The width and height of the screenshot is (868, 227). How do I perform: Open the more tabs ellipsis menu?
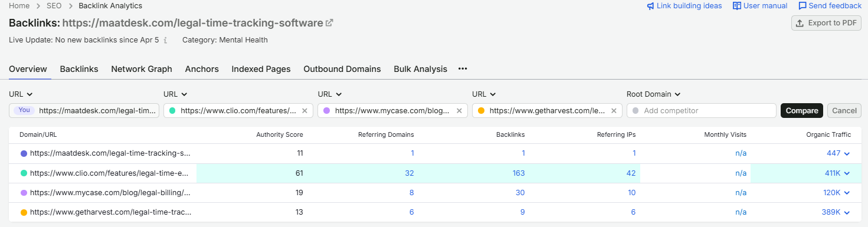pos(463,69)
